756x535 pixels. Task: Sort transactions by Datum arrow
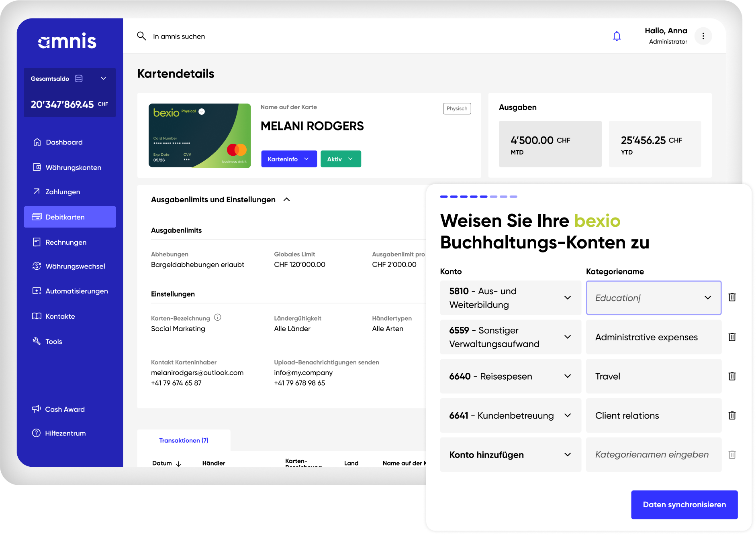[x=179, y=464]
